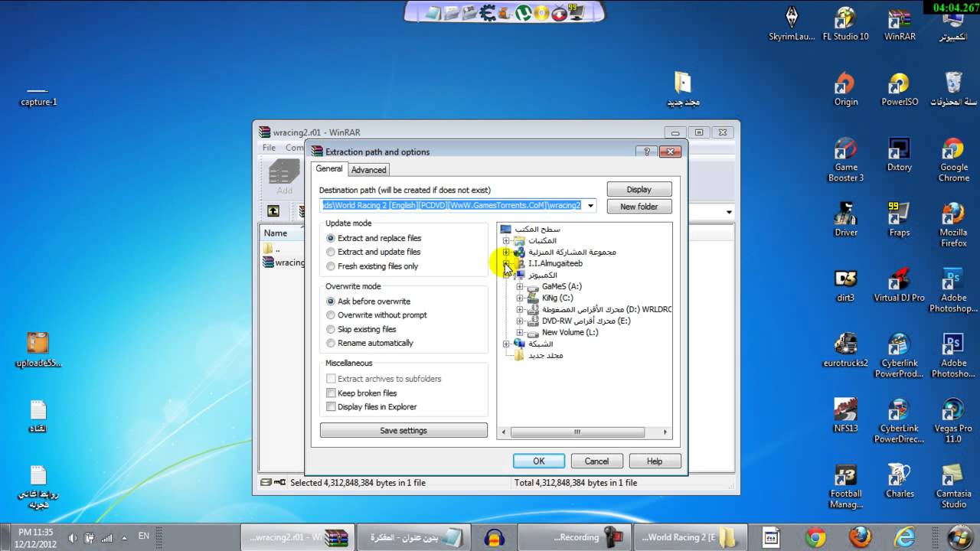Click the tree scrollbar right arrow
Viewport: 980px width, 551px height.
(665, 432)
